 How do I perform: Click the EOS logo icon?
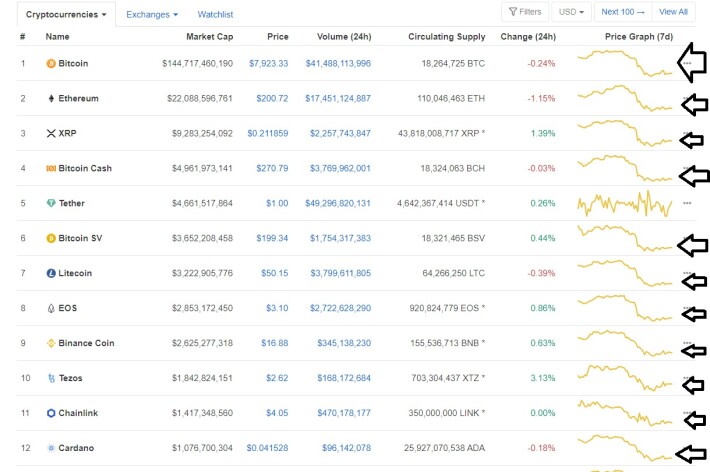[x=51, y=308]
